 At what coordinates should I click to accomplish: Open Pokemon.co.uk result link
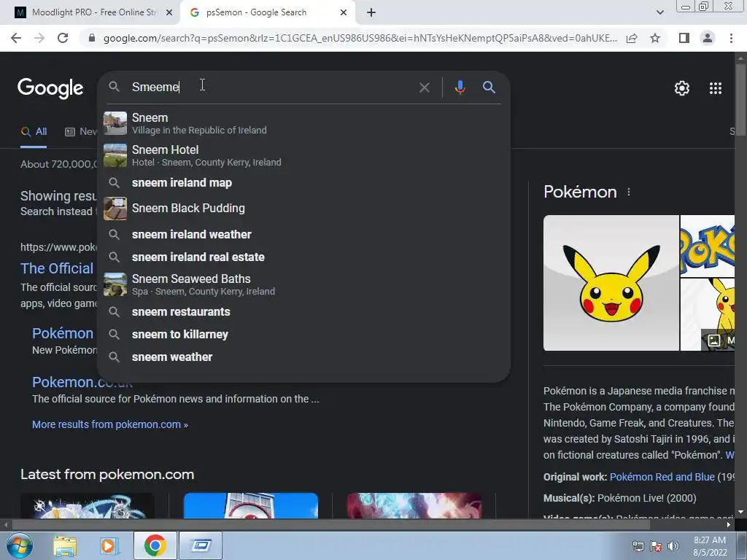(82, 382)
